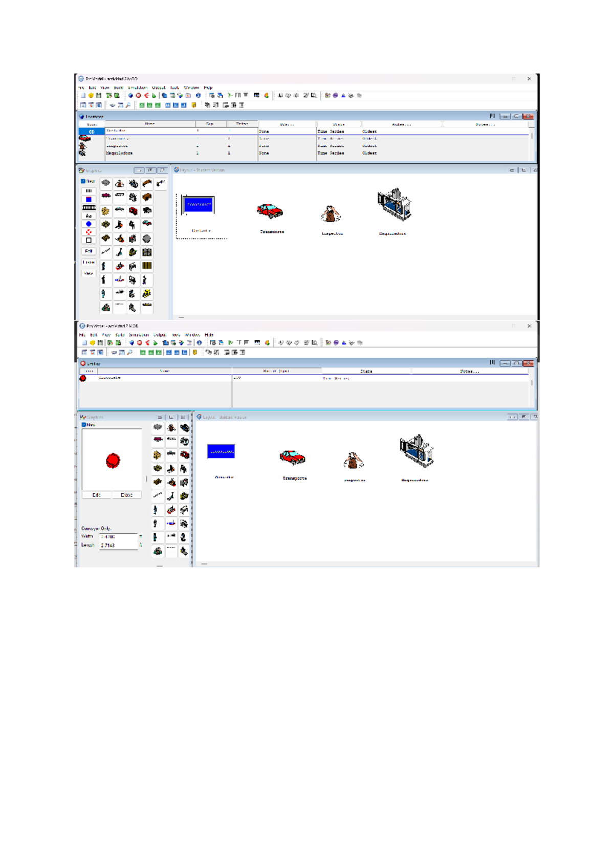Select the blue counter icon in Locations table
The width and height of the screenshot is (614, 868).
(x=92, y=132)
